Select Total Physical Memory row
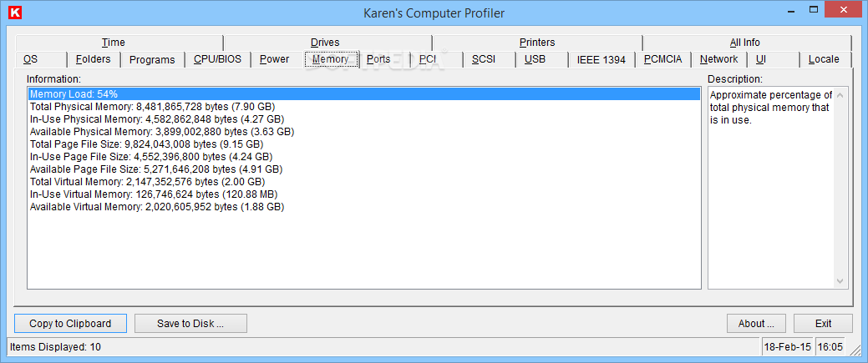868x363 pixels. click(x=363, y=106)
